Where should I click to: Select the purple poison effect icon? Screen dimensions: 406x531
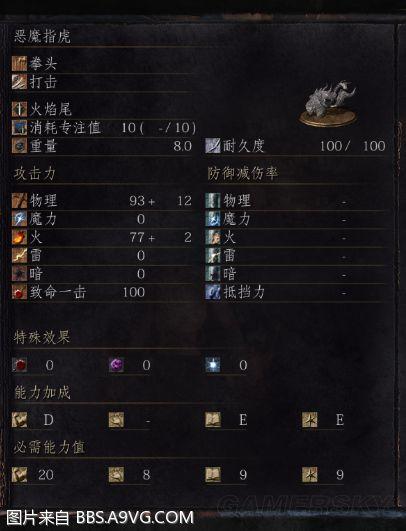[116, 365]
